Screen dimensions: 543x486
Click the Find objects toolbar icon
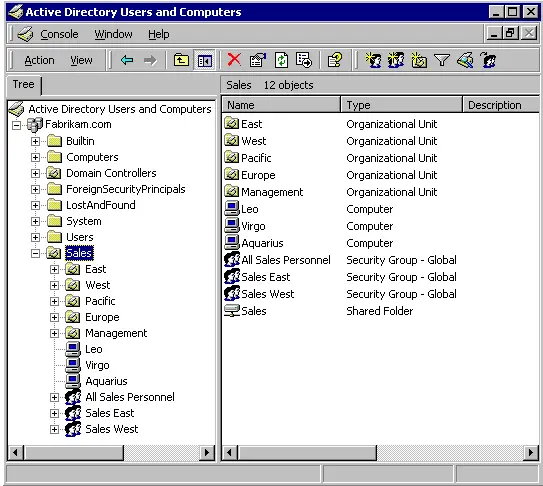click(465, 60)
